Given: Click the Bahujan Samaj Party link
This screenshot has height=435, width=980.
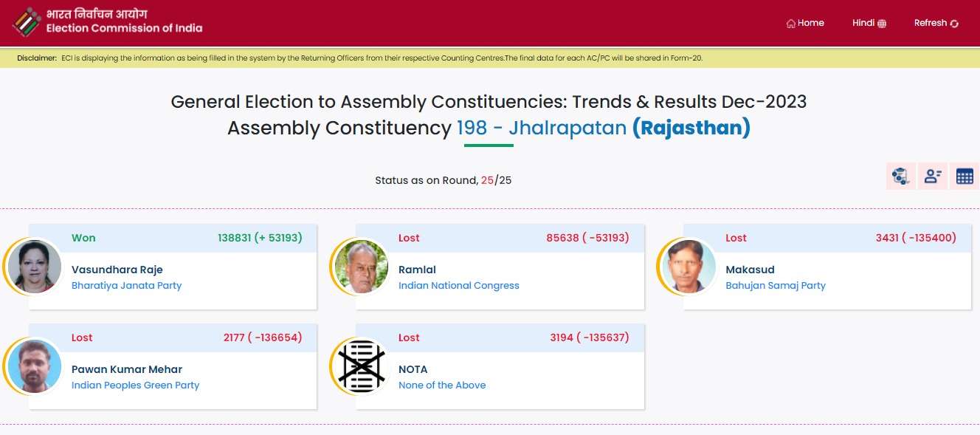Looking at the screenshot, I should coord(776,286).
